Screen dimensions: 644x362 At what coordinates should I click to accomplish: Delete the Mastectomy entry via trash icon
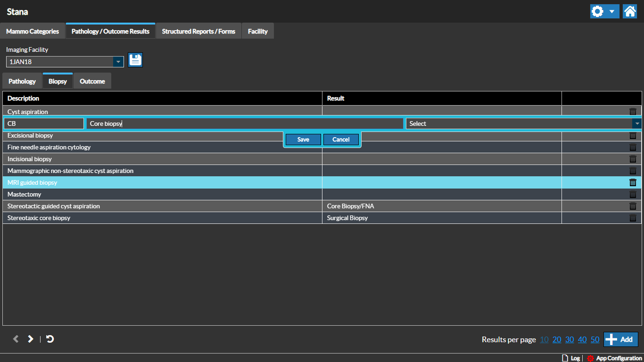[633, 194]
